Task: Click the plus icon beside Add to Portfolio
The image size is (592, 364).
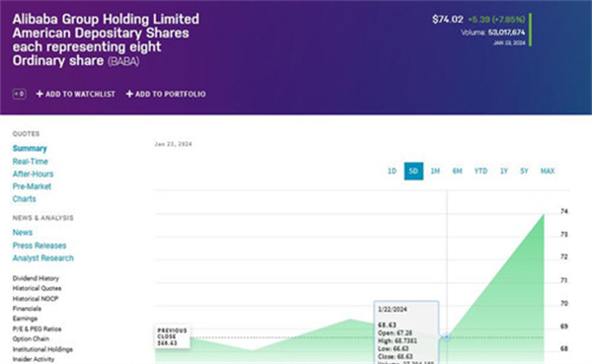Action: coord(129,94)
